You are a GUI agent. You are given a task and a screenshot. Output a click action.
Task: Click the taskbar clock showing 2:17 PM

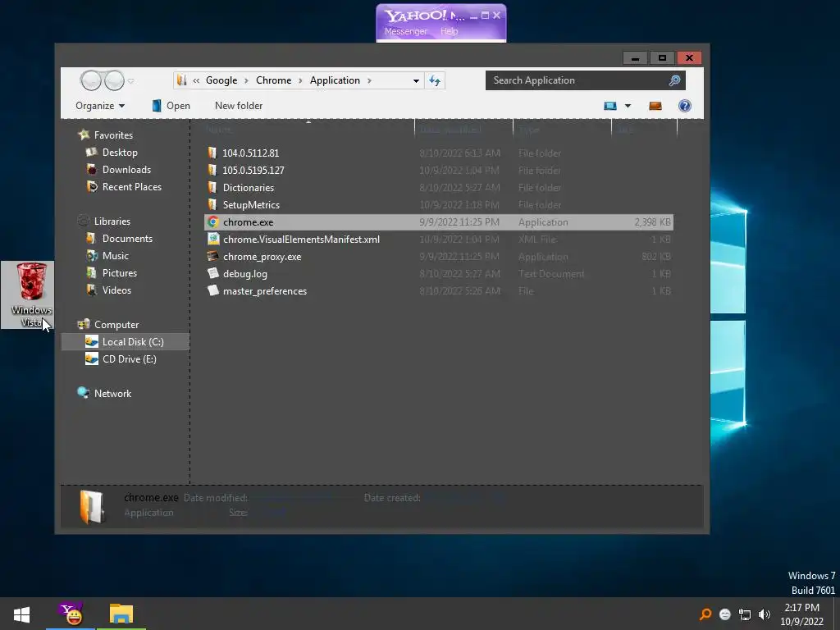pos(801,614)
